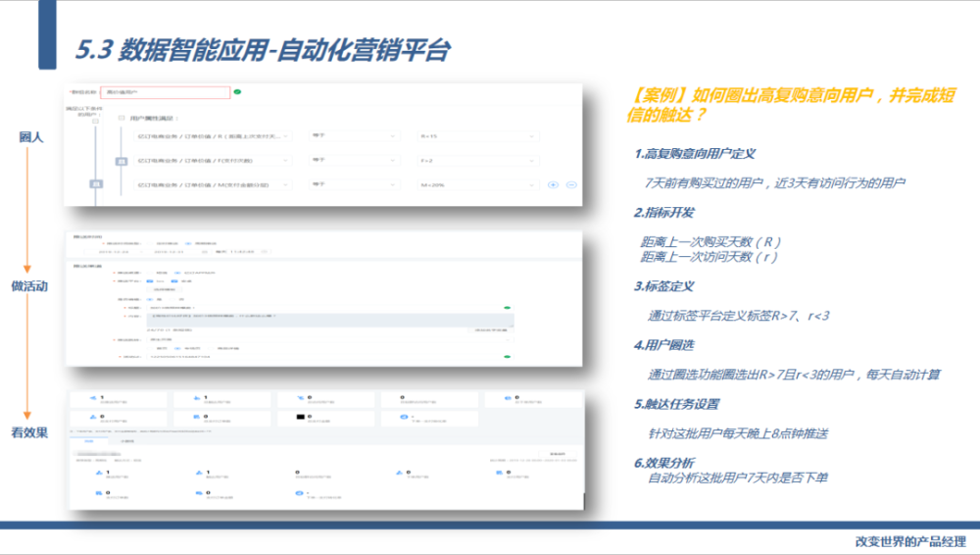The width and height of the screenshot is (980, 555).
Task: Toggle the outer 且 connector next to the M row
Action: [x=96, y=184]
